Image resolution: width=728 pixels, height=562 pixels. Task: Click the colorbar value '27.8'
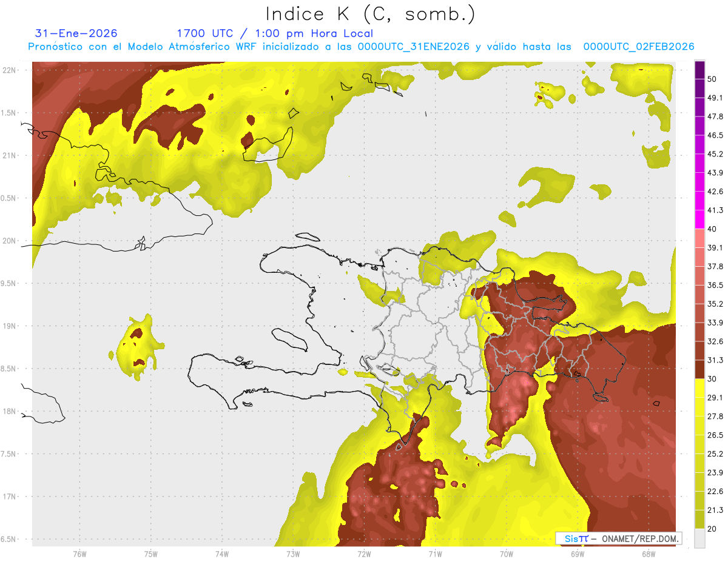pos(715,416)
